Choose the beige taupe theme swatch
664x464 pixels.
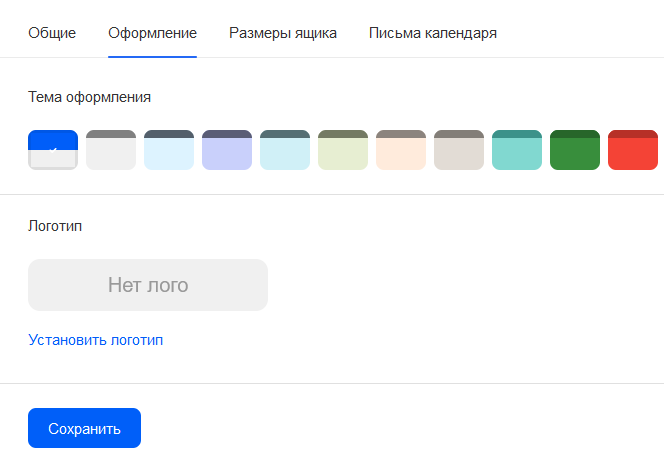(459, 150)
